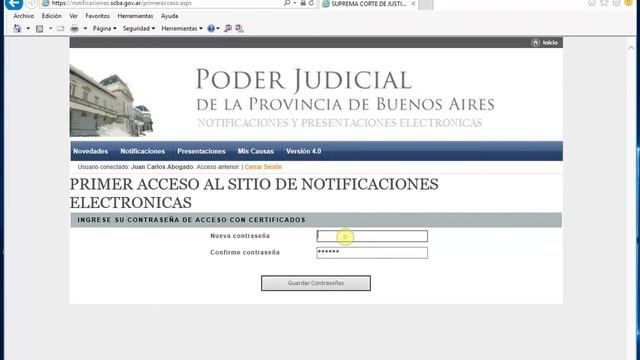Expand the home button dropdown arrow
The height and width of the screenshot is (360, 640).
coord(28,29)
